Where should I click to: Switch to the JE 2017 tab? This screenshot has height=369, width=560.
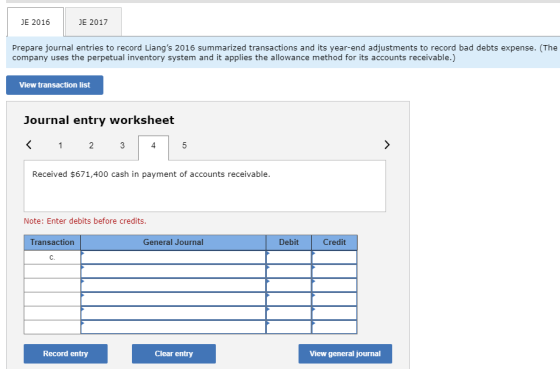point(93,22)
